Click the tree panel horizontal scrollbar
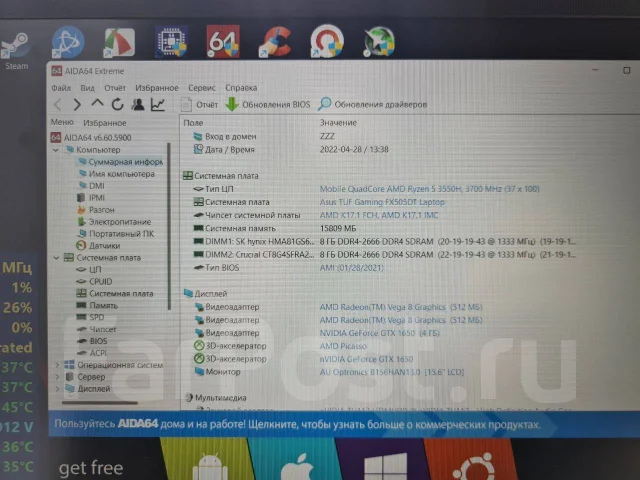640x480 pixels. pyautogui.click(x=100, y=403)
